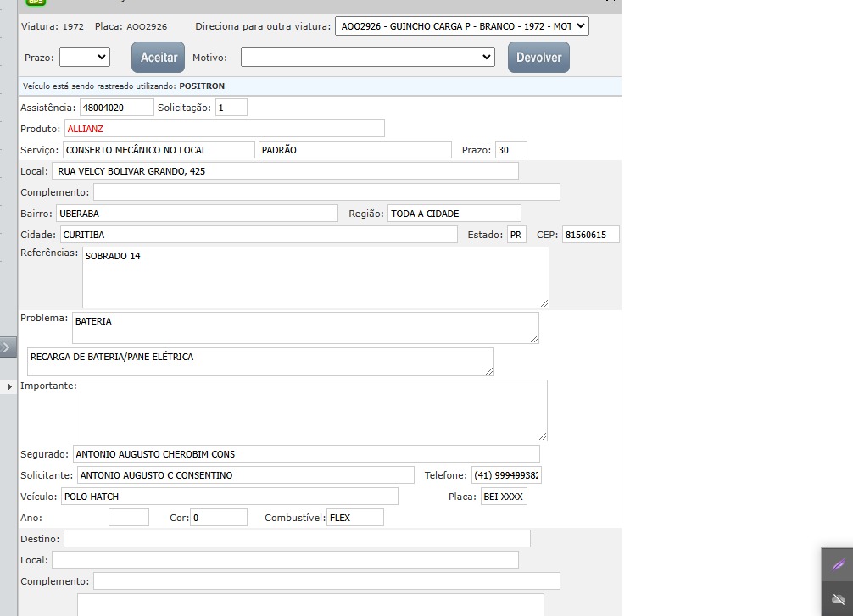
Task: Open the Direciona para outra viatura dropdown
Action: tap(462, 26)
